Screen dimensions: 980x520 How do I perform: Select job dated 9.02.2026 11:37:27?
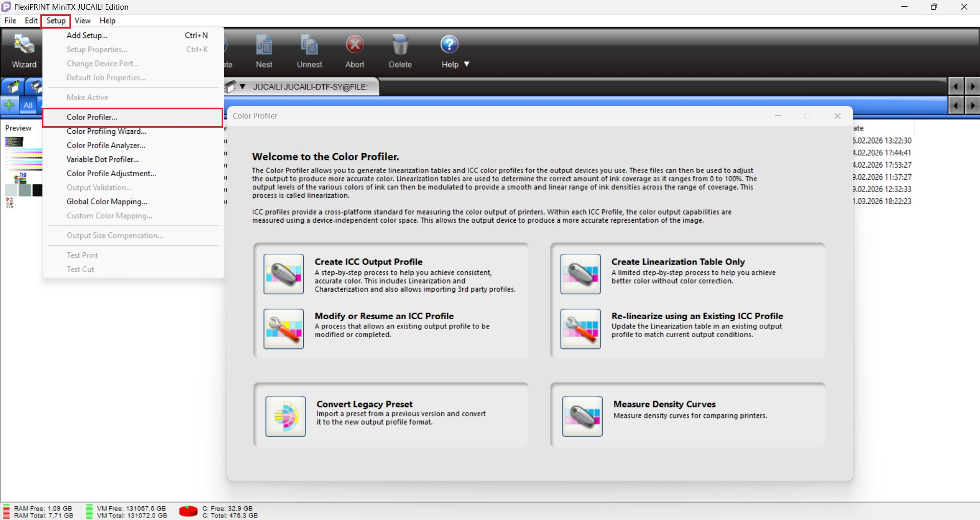[882, 177]
